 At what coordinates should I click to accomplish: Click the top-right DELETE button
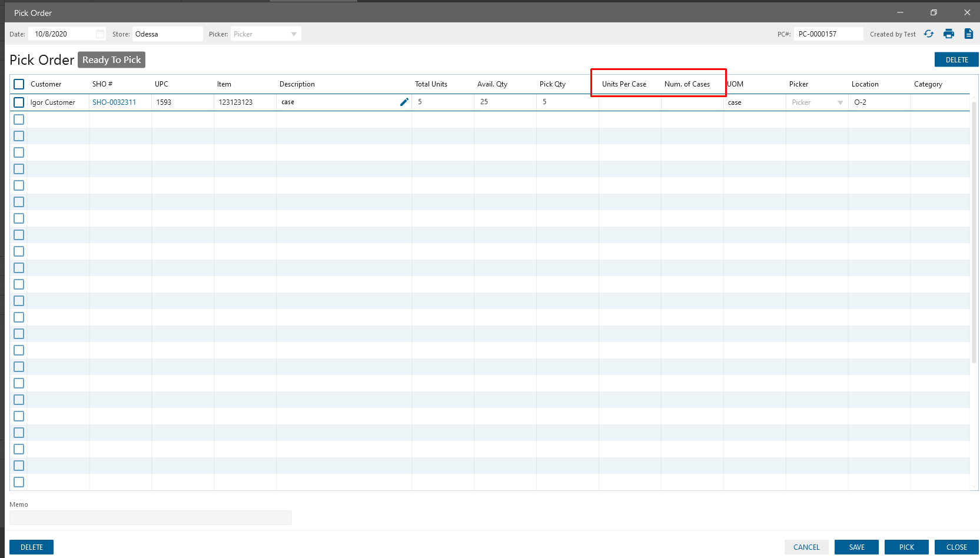tap(956, 60)
